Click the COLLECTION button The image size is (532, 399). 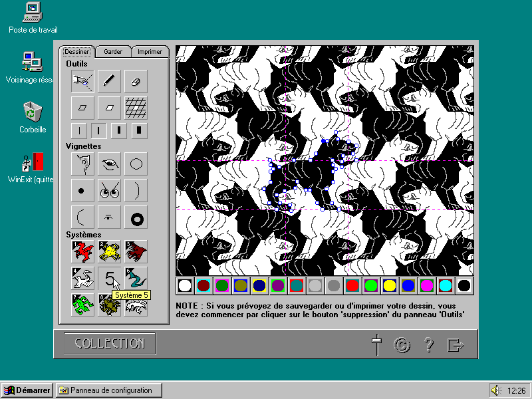[x=110, y=343]
